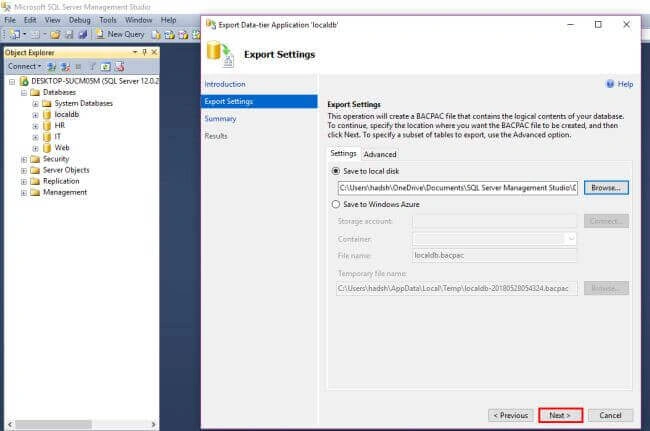
Task: Open the Window menu
Action: click(138, 20)
